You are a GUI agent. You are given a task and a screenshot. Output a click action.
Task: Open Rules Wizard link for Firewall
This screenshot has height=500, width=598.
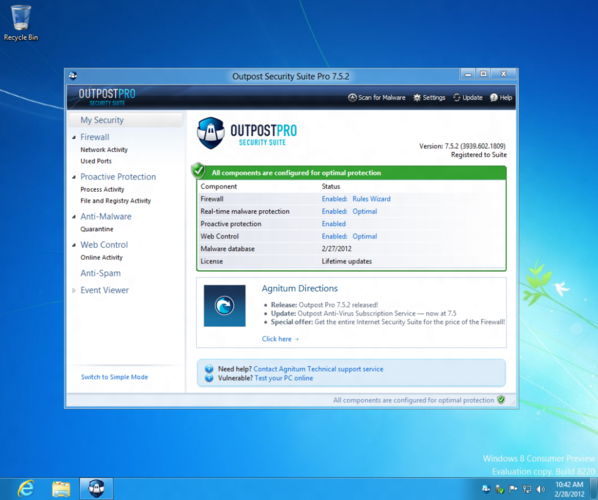tap(371, 199)
